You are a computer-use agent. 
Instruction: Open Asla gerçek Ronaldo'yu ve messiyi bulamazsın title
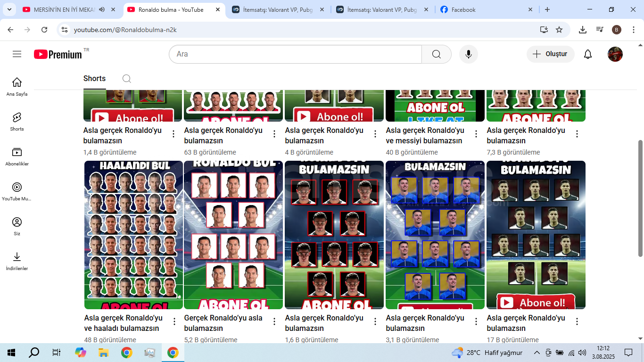[425, 136]
